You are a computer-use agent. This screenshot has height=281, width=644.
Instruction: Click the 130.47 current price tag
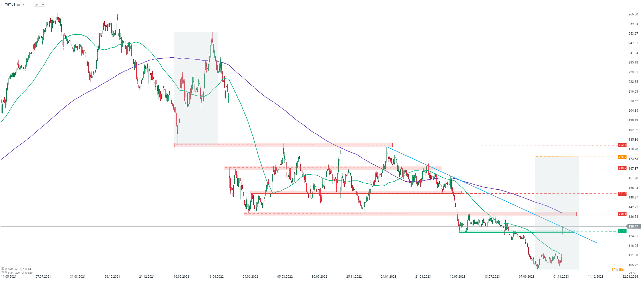point(633,226)
